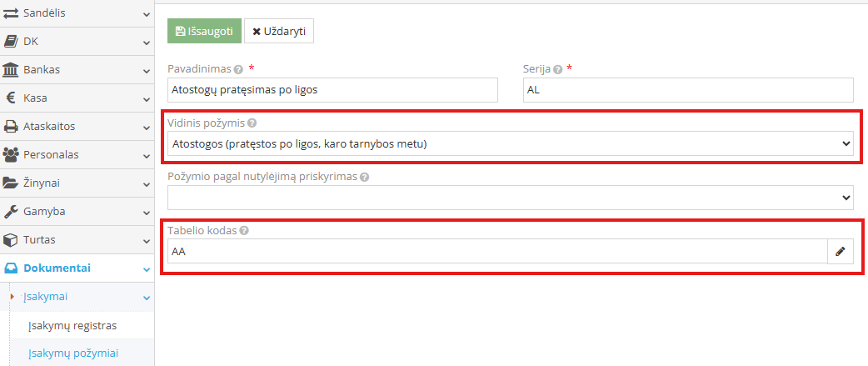Click the DK book icon
Image resolution: width=868 pixels, height=366 pixels.
click(x=11, y=42)
